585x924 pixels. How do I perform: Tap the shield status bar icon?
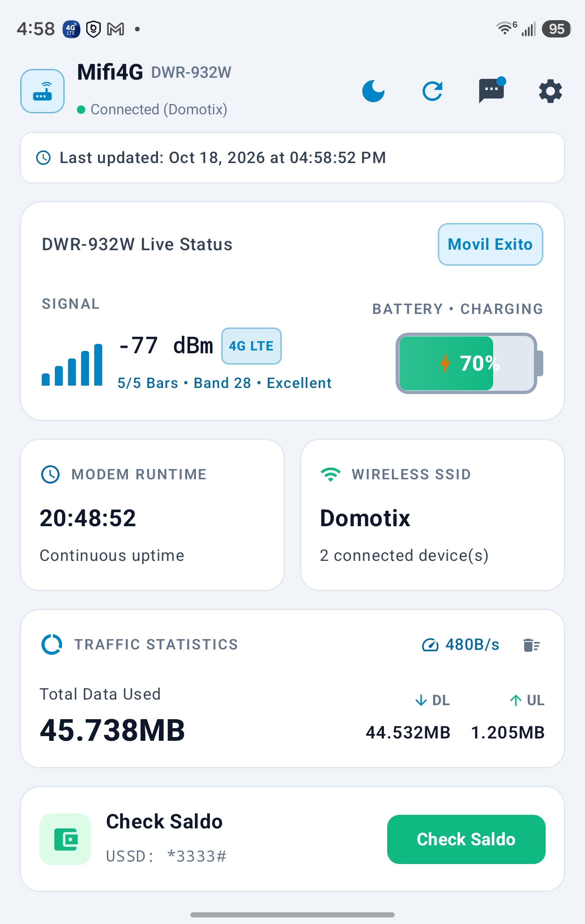pyautogui.click(x=94, y=29)
